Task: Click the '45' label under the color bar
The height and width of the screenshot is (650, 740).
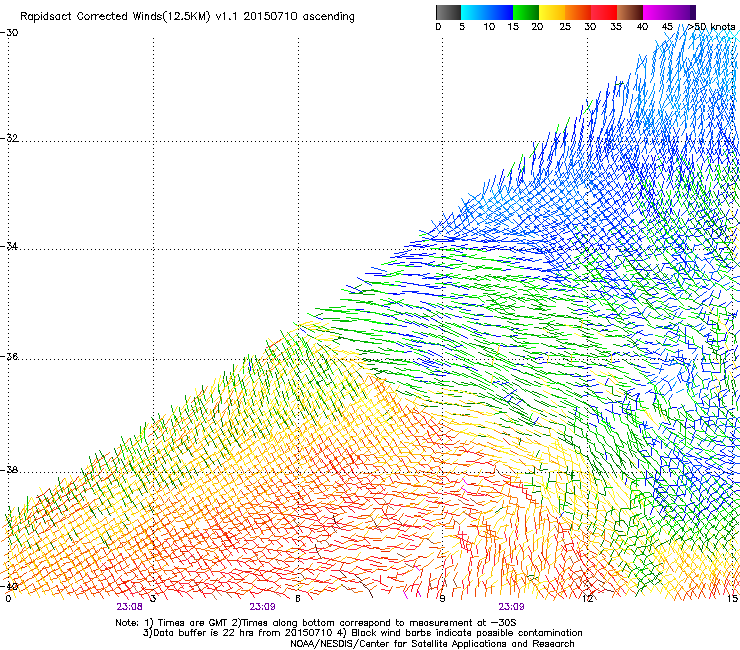Action: coord(667,27)
